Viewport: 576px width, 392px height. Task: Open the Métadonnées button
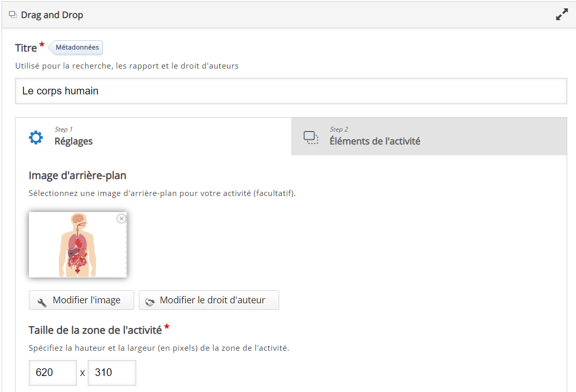coord(77,47)
